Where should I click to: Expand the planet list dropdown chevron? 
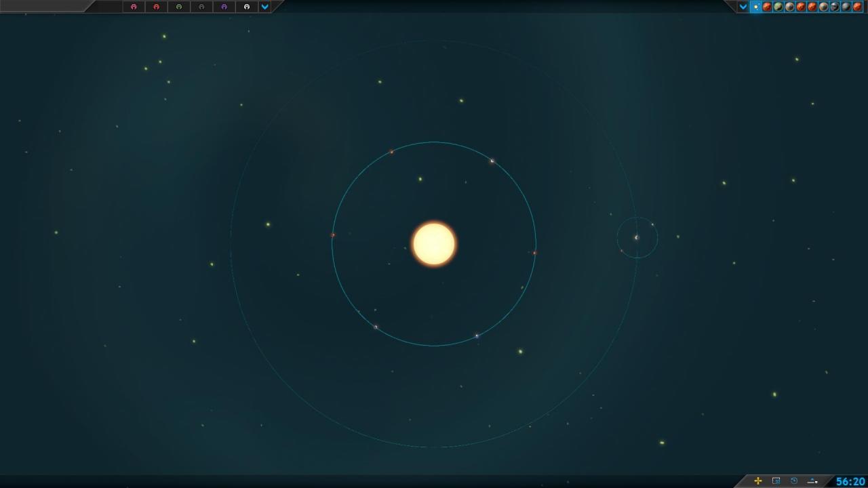point(743,7)
